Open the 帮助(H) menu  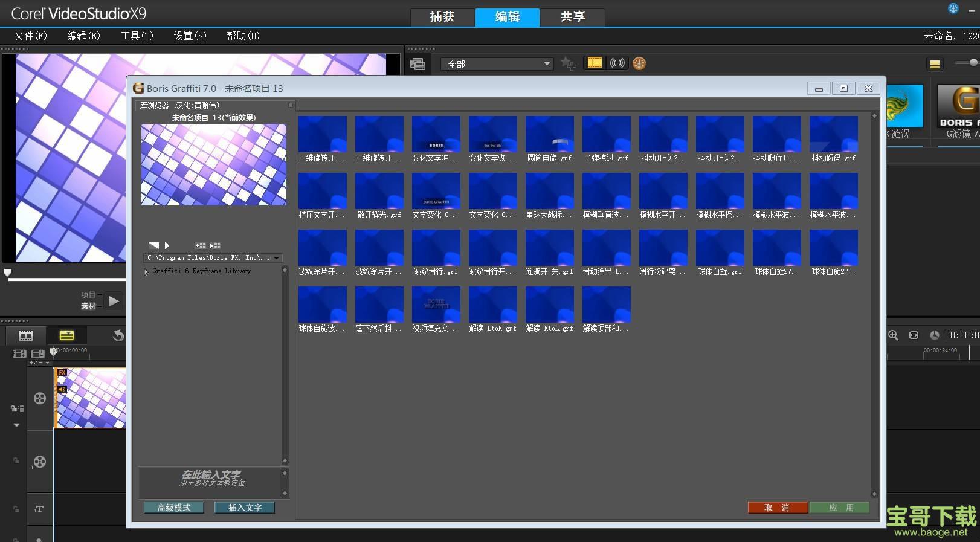click(243, 36)
